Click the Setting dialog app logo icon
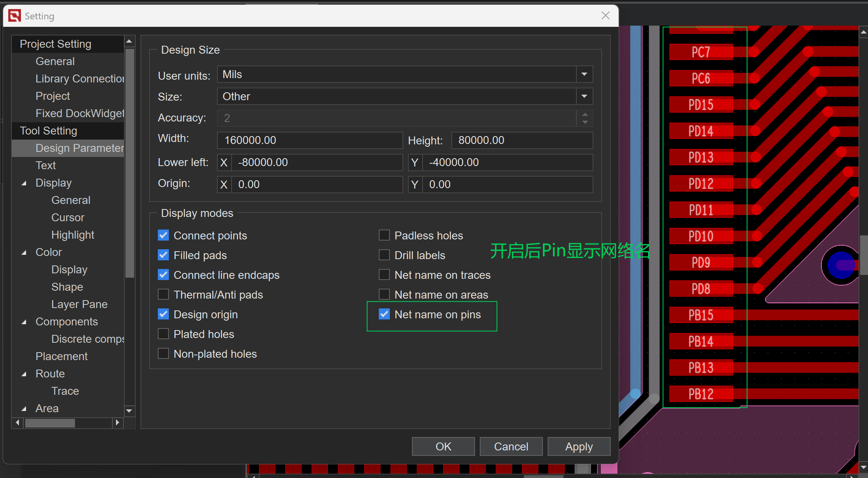 [x=15, y=16]
